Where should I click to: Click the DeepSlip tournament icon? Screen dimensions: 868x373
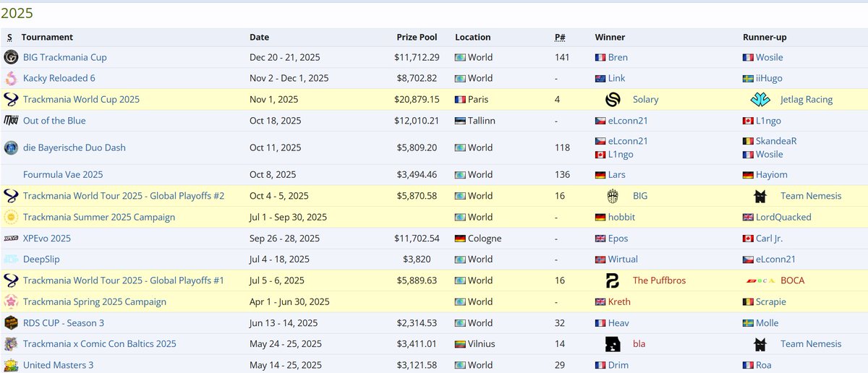(11, 259)
